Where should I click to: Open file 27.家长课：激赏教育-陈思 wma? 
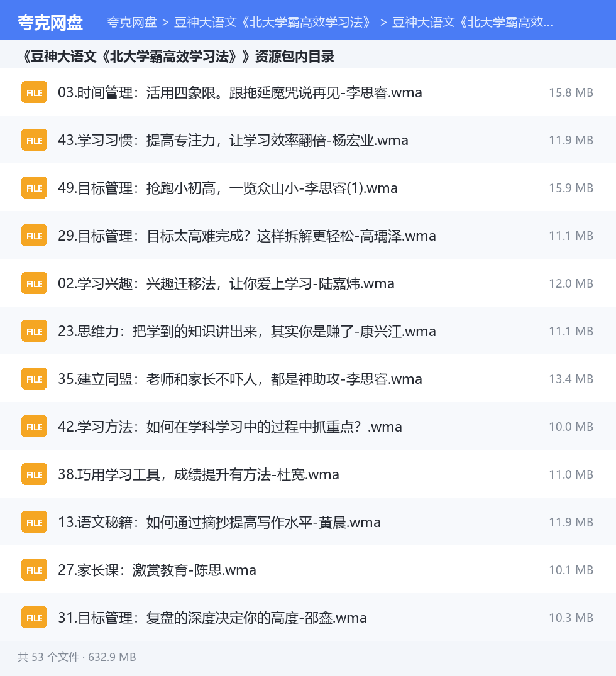(x=157, y=570)
